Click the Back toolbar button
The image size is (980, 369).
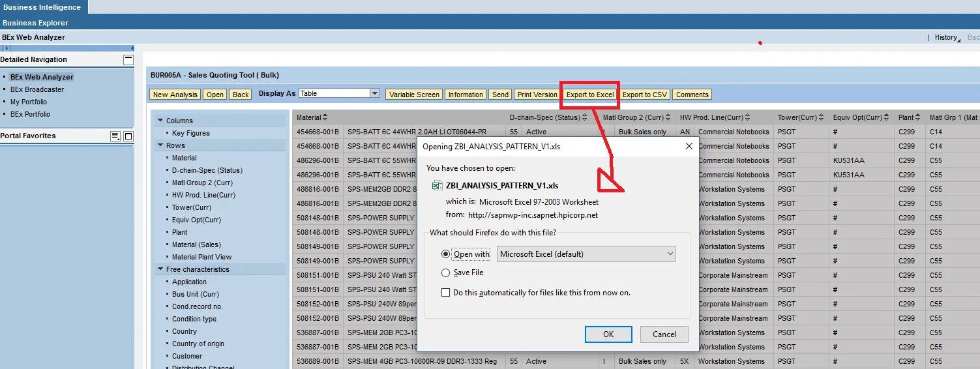(x=241, y=95)
